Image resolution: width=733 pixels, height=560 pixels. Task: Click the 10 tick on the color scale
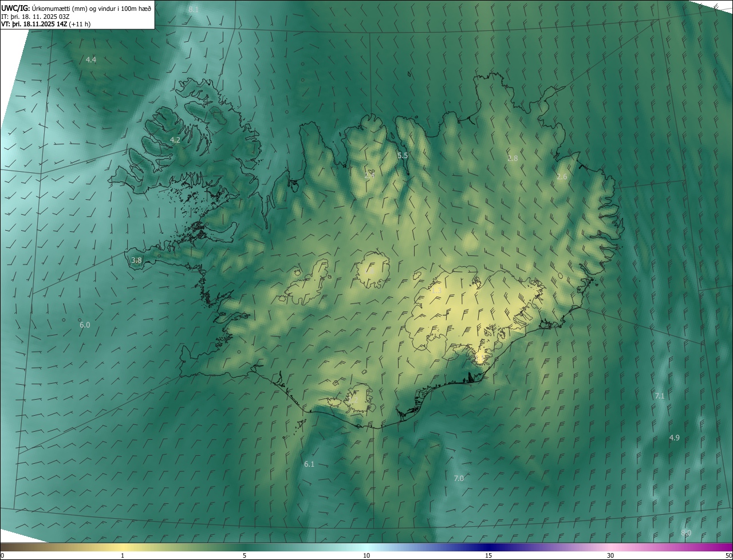pos(366,555)
